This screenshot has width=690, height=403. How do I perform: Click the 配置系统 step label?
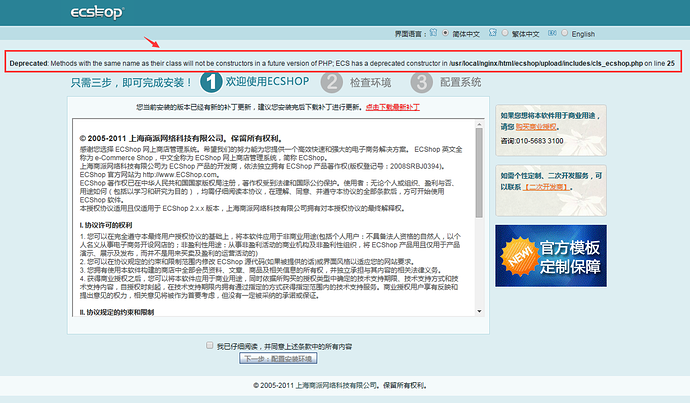[460, 82]
